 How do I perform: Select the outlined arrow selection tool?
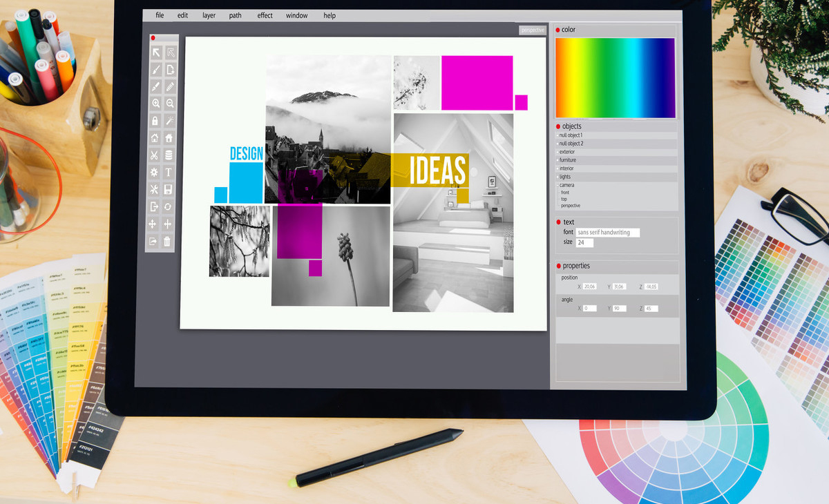coord(170,52)
